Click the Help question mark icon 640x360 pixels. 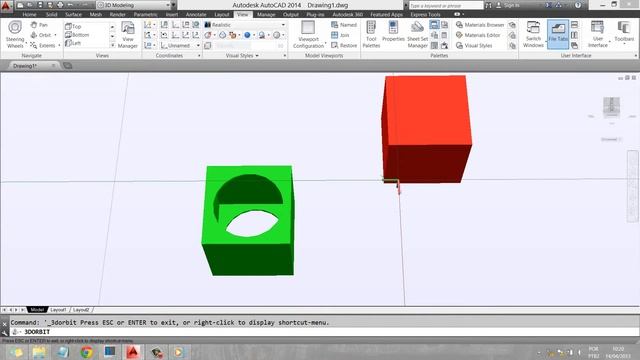[578, 5]
